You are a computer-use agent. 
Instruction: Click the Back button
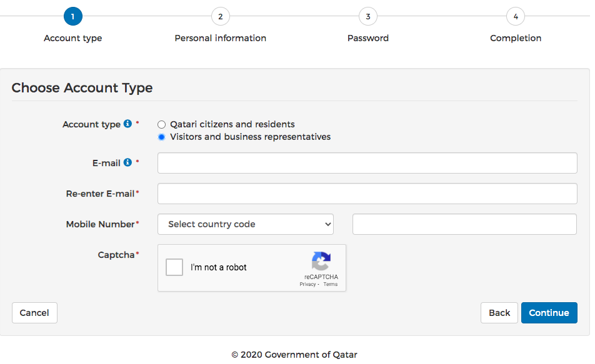pyautogui.click(x=499, y=313)
